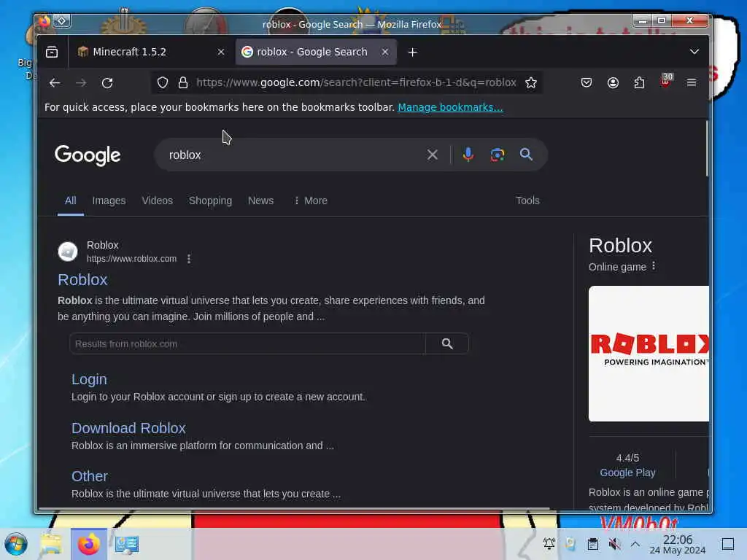Expand the hidden tray icons chevron
The image size is (747, 560).
click(635, 544)
